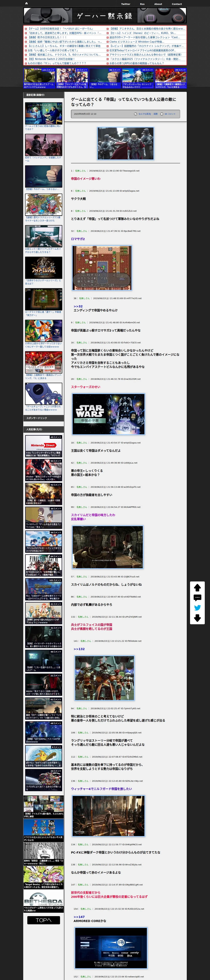Open popular article with FINAL FANTASY VII logo
This screenshot has width=210, height=980.
[x=44, y=565]
